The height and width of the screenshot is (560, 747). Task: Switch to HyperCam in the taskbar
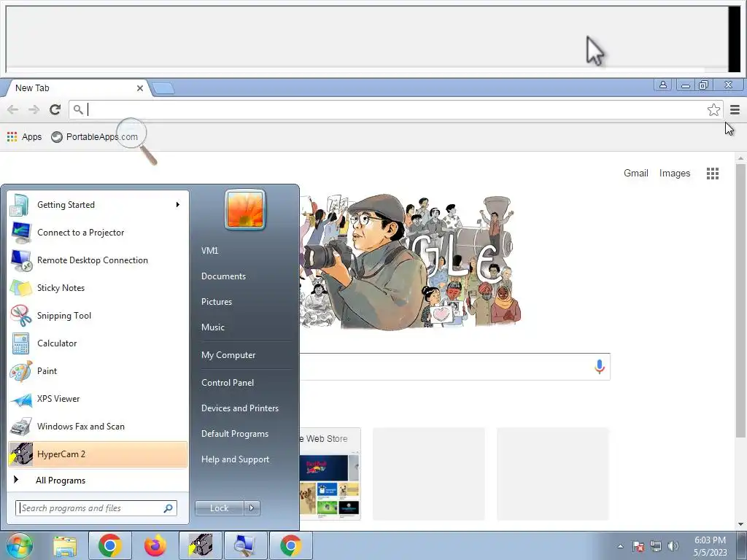point(201,545)
